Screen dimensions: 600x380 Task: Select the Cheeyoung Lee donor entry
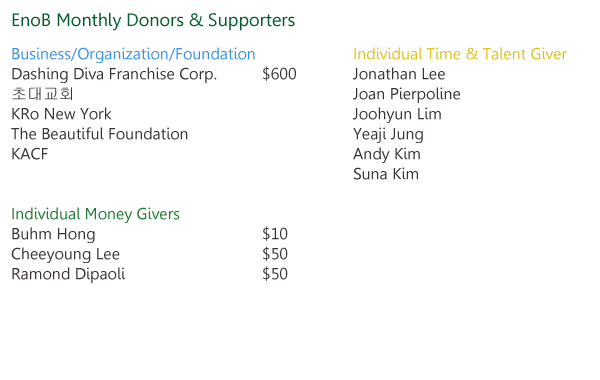[x=65, y=254]
